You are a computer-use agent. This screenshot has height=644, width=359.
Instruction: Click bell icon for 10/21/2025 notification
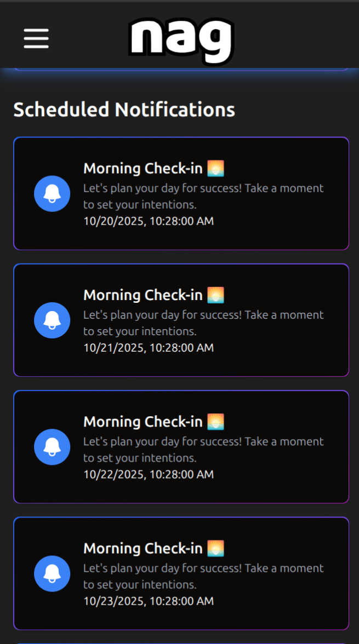52,320
